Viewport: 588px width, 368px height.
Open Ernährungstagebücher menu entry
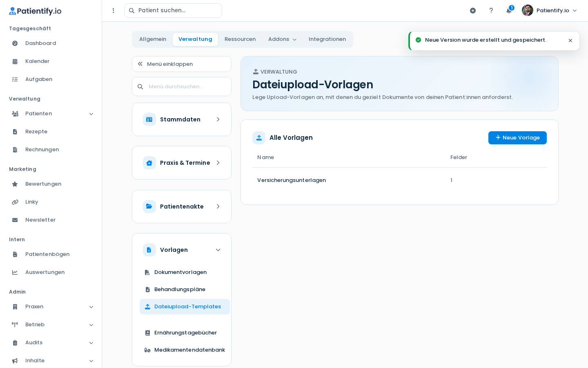(x=185, y=333)
